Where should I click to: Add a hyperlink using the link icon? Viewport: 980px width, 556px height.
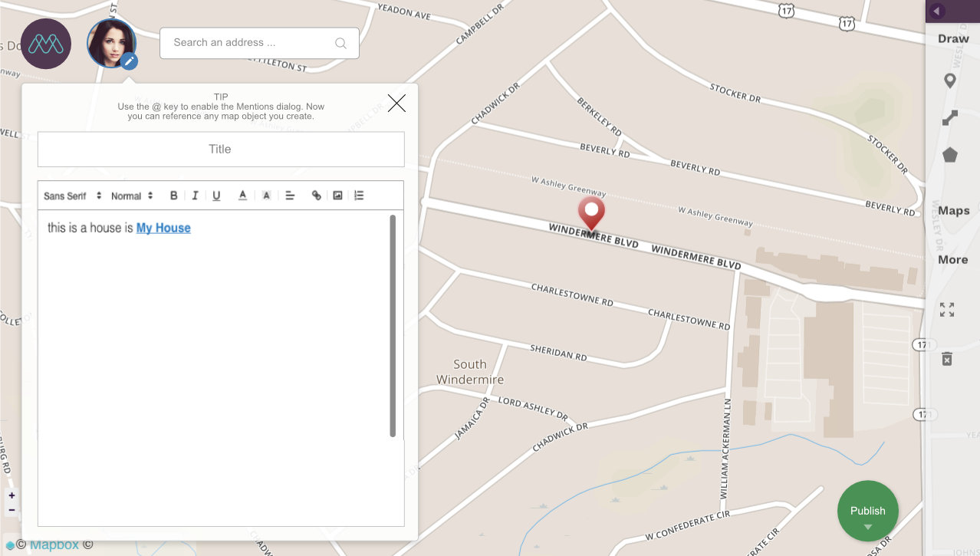pyautogui.click(x=316, y=196)
